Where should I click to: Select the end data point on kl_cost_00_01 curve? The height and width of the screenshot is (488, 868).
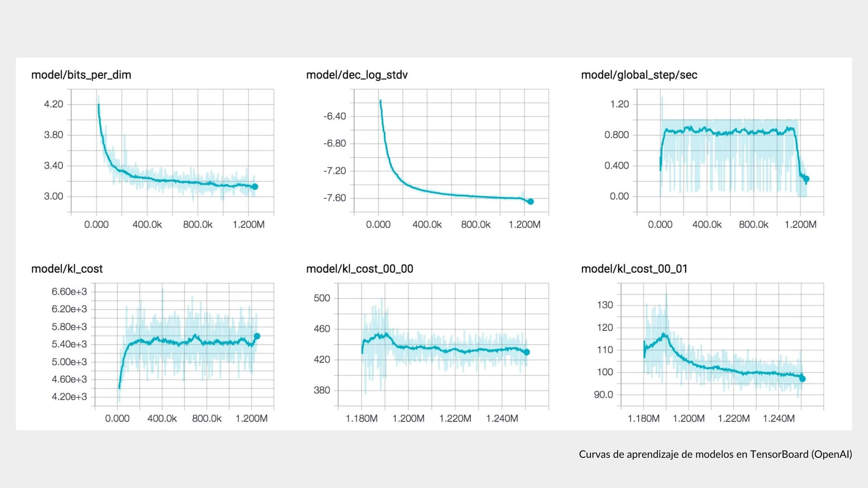pyautogui.click(x=803, y=379)
